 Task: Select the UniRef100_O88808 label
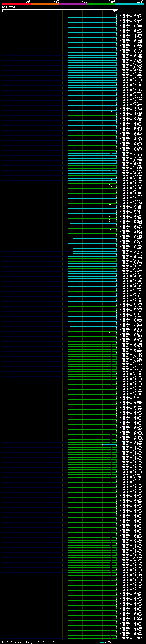(x=131, y=432)
